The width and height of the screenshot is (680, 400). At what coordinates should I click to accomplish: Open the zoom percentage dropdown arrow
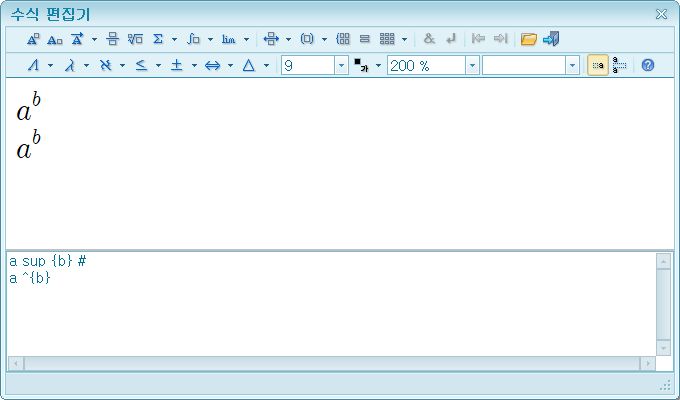click(x=472, y=66)
